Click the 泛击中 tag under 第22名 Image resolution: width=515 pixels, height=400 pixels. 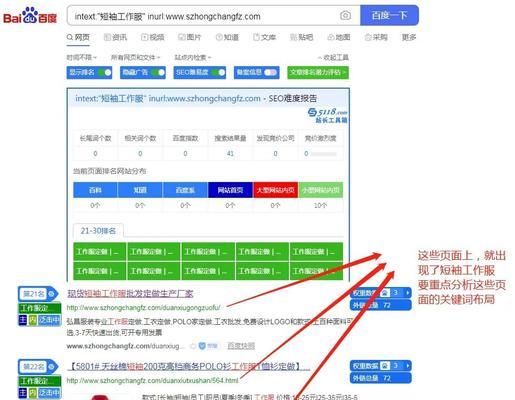point(49,393)
